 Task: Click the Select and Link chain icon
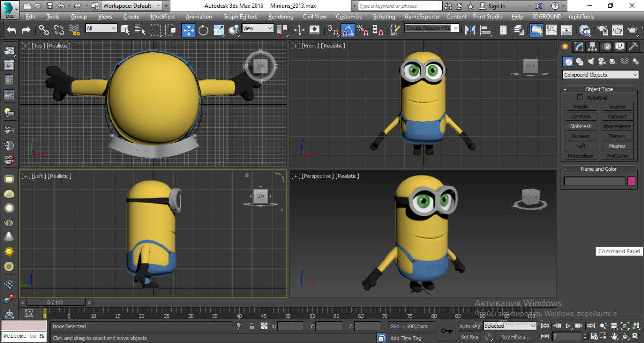pos(44,30)
